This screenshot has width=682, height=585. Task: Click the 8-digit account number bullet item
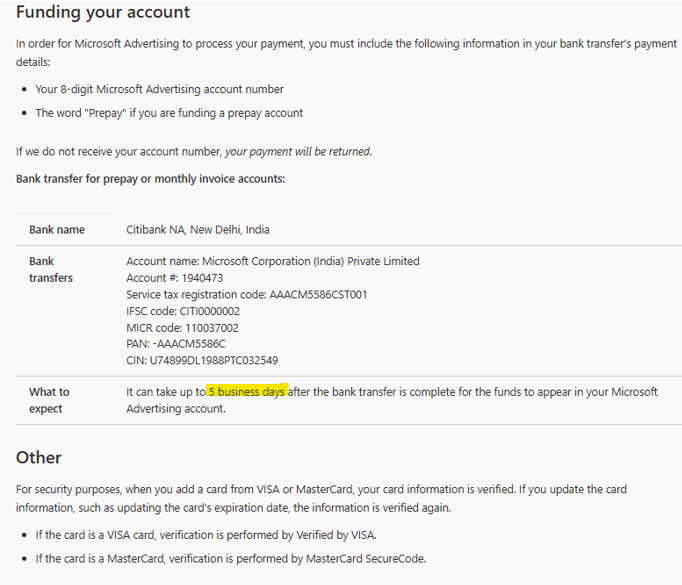(160, 89)
